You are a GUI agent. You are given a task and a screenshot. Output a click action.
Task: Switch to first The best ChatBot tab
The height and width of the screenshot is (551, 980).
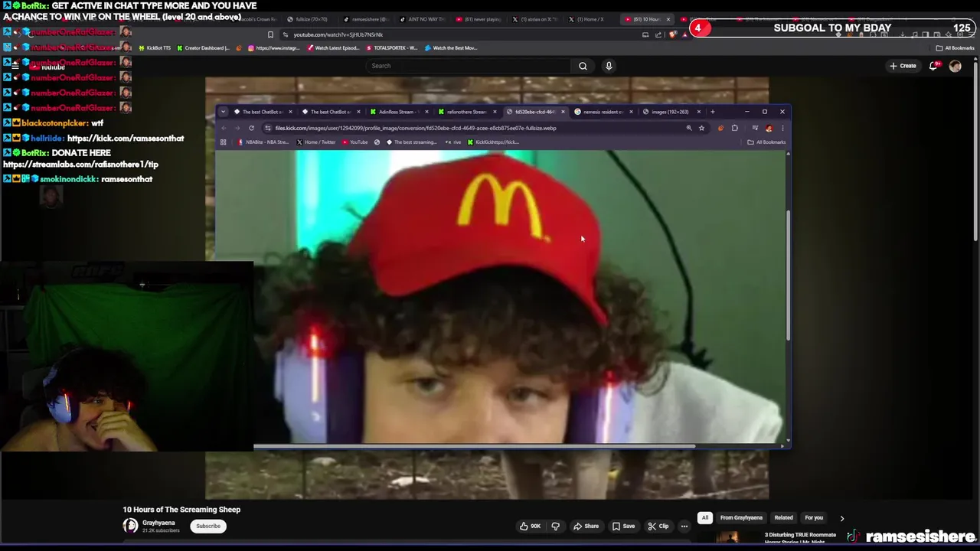point(263,112)
